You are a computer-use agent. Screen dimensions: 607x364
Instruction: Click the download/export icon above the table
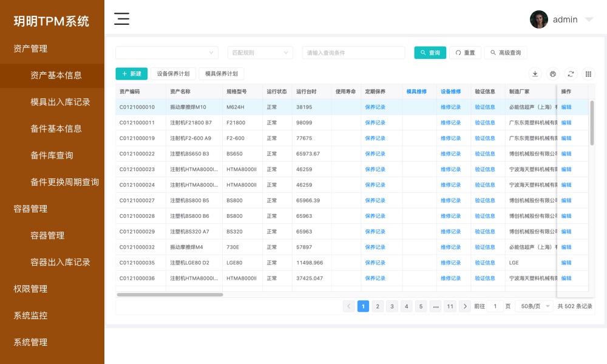coord(535,74)
